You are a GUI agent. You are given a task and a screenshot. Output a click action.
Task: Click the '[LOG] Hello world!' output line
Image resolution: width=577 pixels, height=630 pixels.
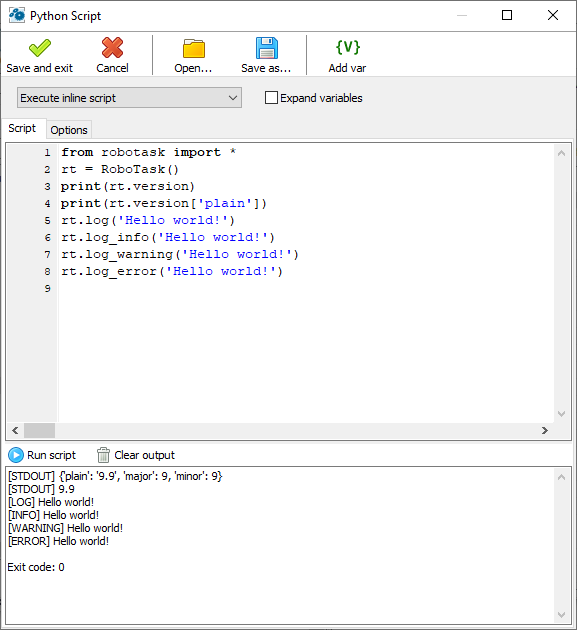[51, 502]
